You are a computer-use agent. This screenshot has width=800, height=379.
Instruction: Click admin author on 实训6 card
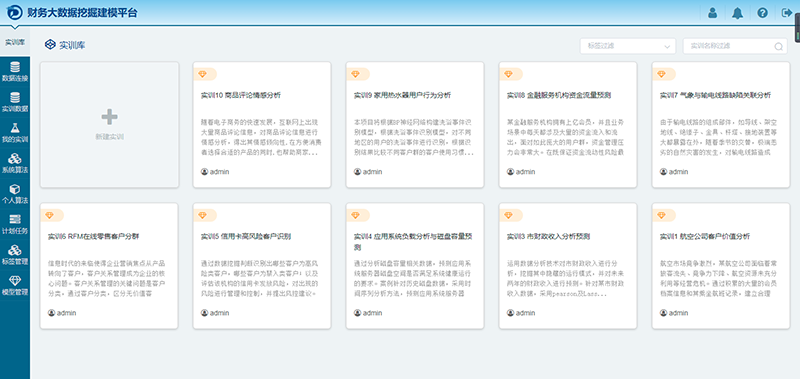62,313
